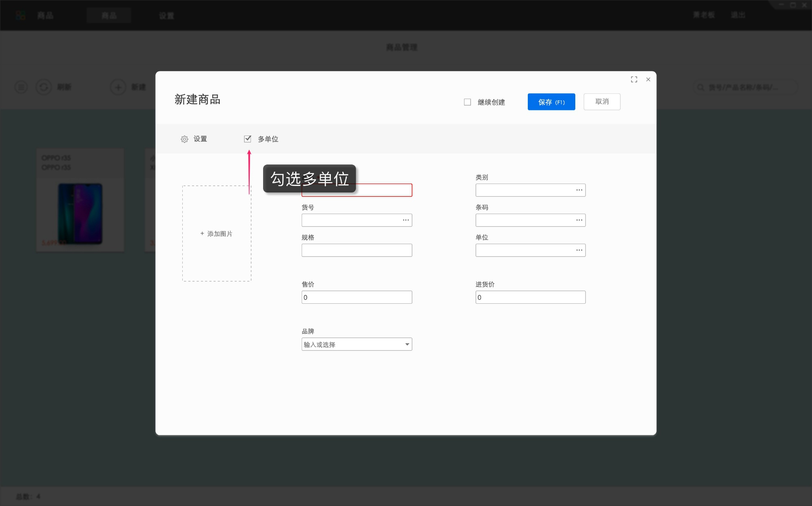This screenshot has height=506, width=812.
Task: Enable the 继续创建 checkbox
Action: (x=467, y=102)
